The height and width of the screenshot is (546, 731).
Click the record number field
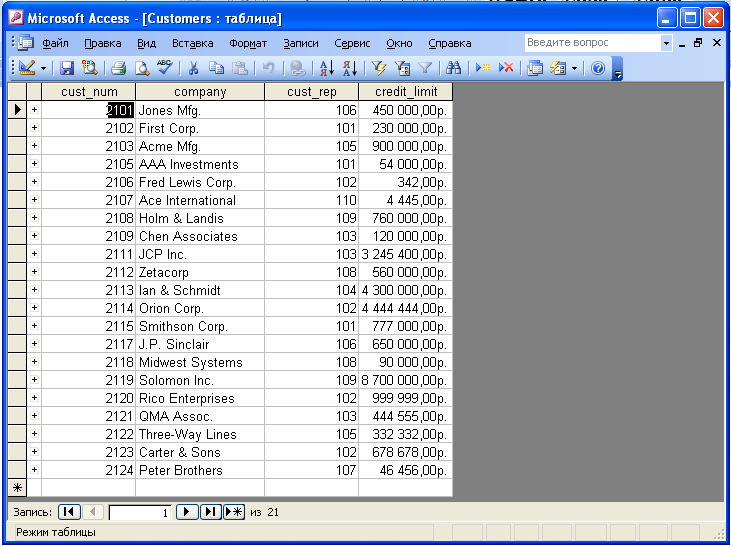point(140,512)
